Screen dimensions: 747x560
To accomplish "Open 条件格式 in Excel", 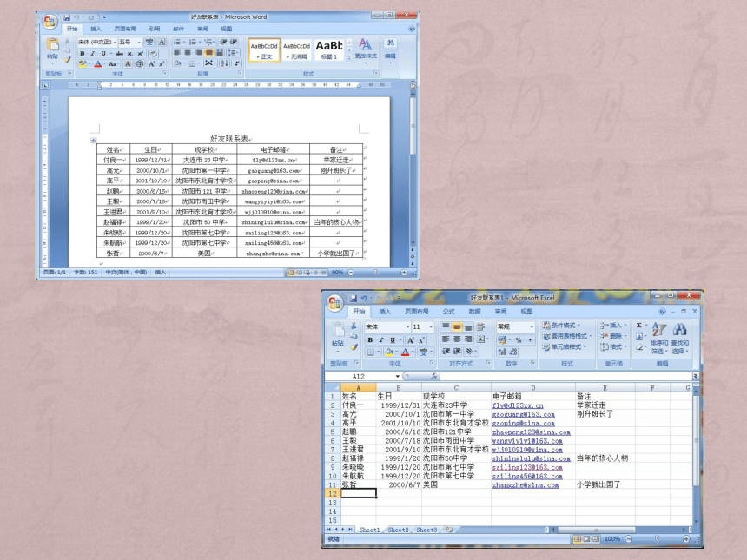I will [562, 326].
